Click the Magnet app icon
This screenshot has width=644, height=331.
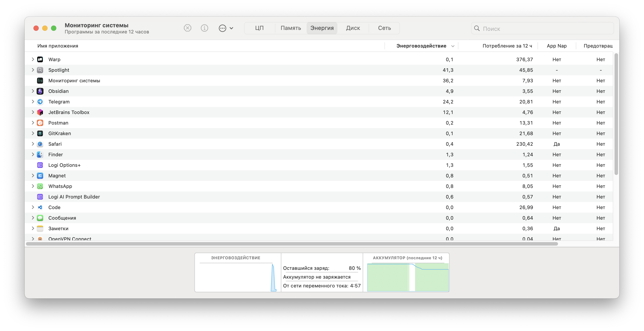click(x=40, y=176)
